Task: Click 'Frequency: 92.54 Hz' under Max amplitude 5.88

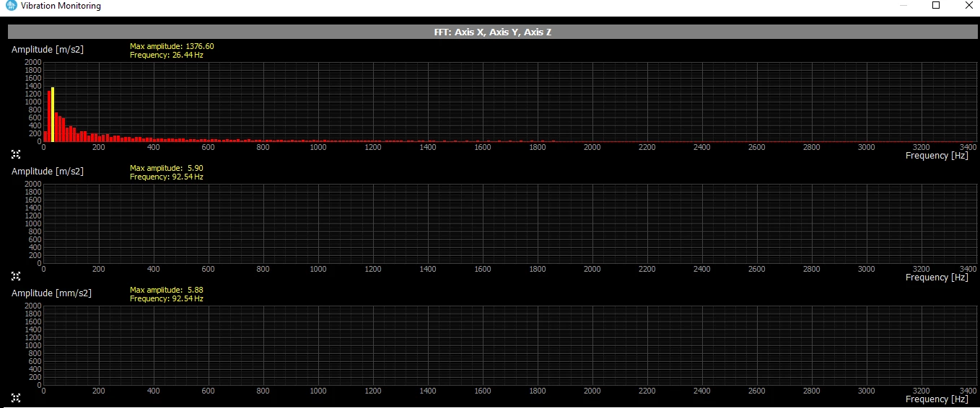Action: tap(166, 298)
